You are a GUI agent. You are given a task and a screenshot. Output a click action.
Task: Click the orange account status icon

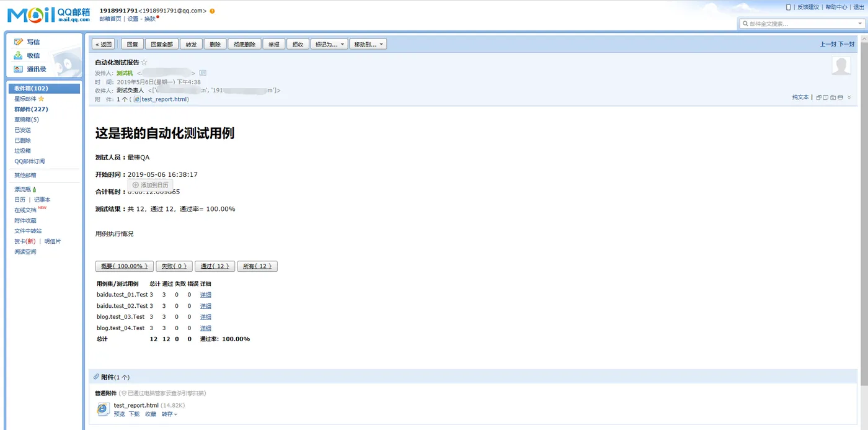[x=213, y=11]
